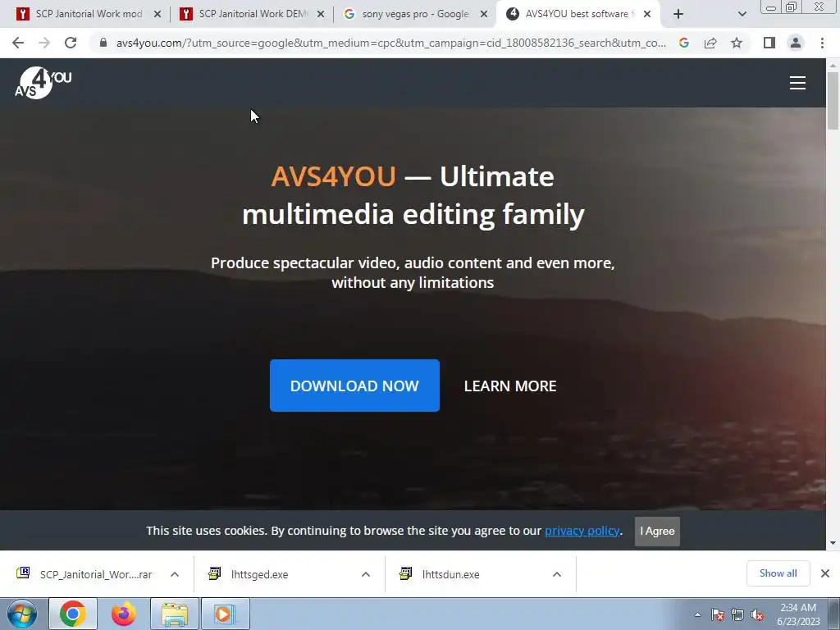Click the DOWNLOAD NOW button
The image size is (840, 630).
[x=354, y=386]
